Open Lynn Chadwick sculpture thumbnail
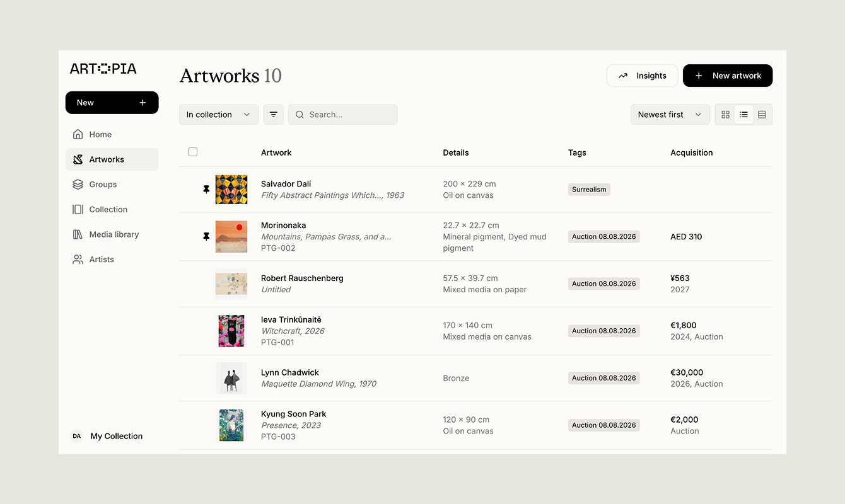 [x=231, y=378]
